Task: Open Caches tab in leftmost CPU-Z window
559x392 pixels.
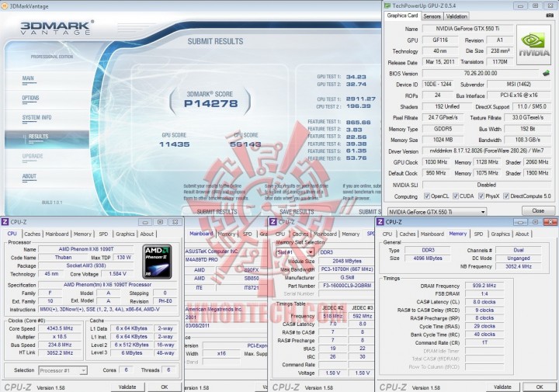Action: coord(32,234)
